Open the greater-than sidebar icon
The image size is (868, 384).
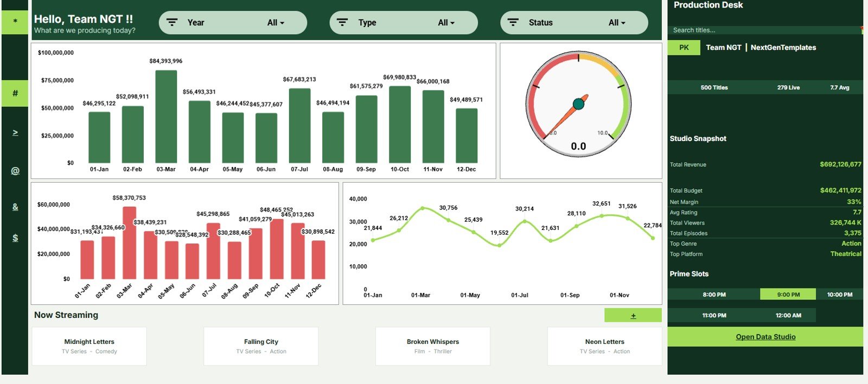[15, 133]
